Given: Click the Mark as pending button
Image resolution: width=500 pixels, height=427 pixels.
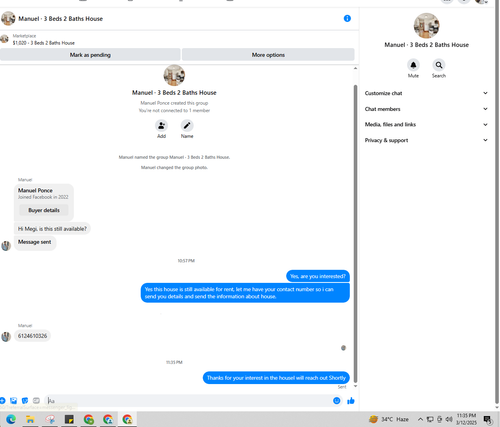Looking at the screenshot, I should tap(90, 55).
